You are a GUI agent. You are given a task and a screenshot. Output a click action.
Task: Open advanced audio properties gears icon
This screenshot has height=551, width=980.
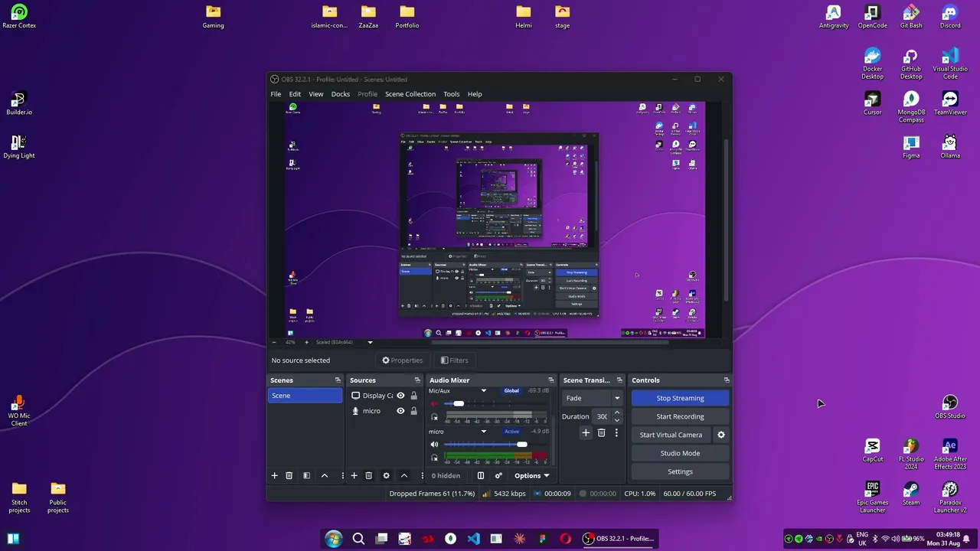498,476
